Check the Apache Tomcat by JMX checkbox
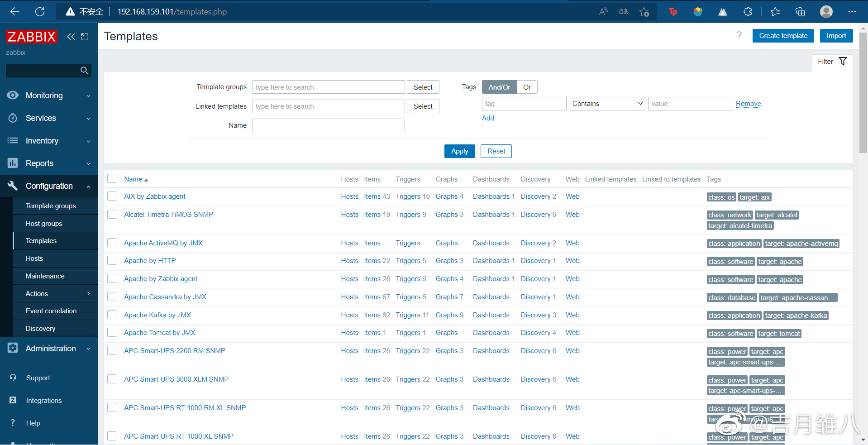Image resolution: width=868 pixels, height=445 pixels. point(112,332)
